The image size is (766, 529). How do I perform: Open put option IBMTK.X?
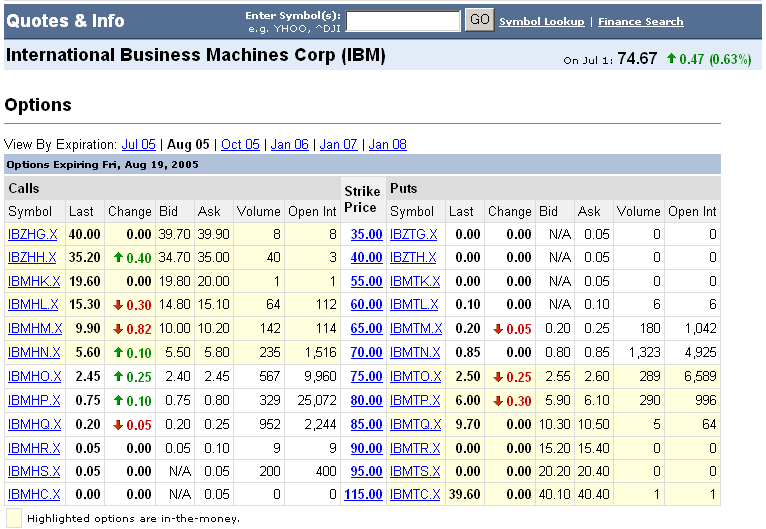click(x=415, y=281)
